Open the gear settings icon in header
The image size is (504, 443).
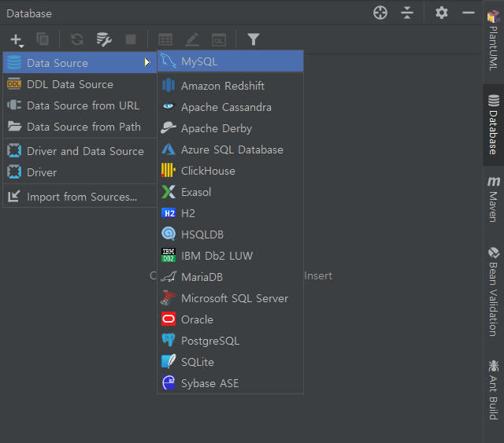pyautogui.click(x=442, y=13)
